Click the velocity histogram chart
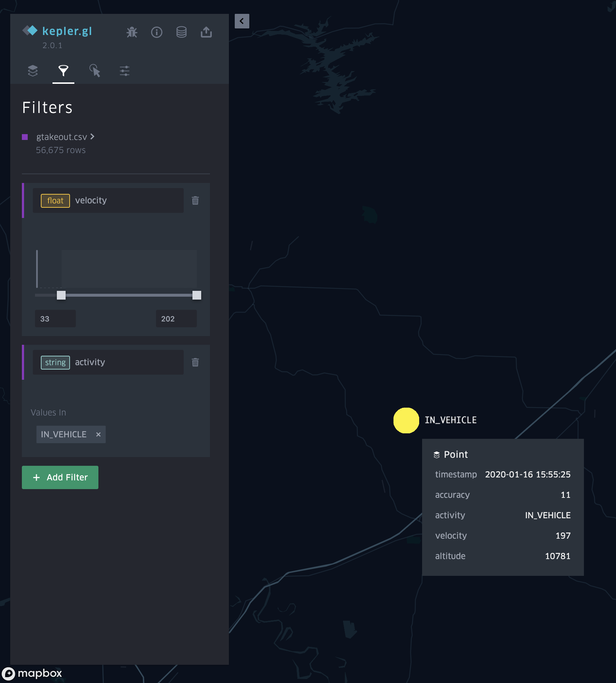 tap(117, 269)
